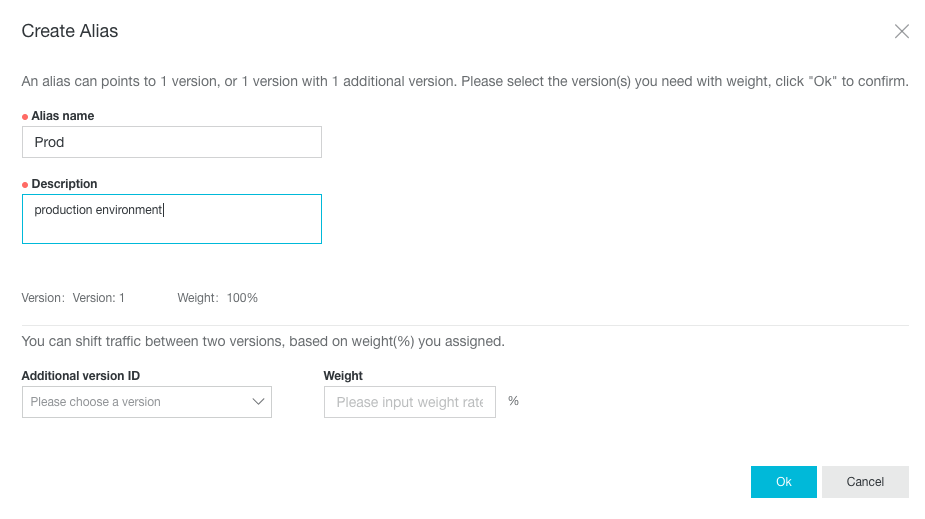The width and height of the screenshot is (925, 519).
Task: Click the Description label
Action: coord(64,183)
